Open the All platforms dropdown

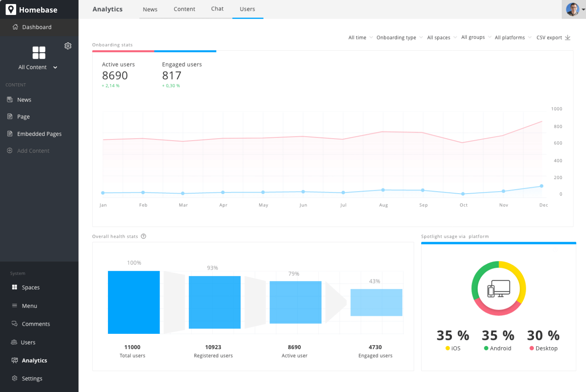(x=513, y=38)
